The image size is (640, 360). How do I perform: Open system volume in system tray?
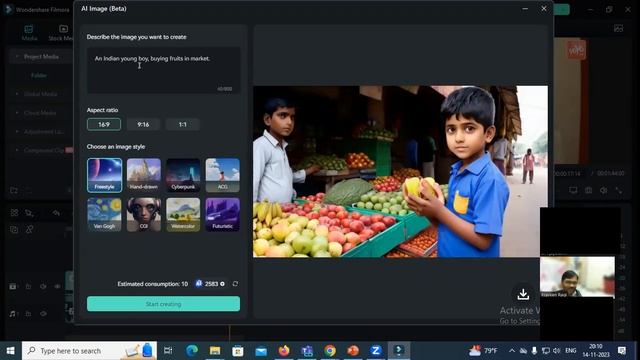[x=556, y=351]
